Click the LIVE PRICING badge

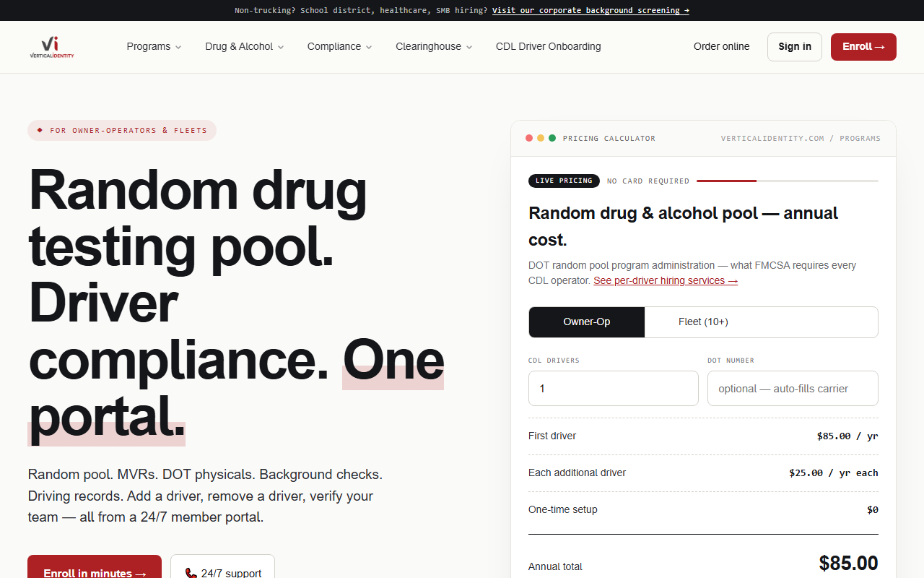564,181
